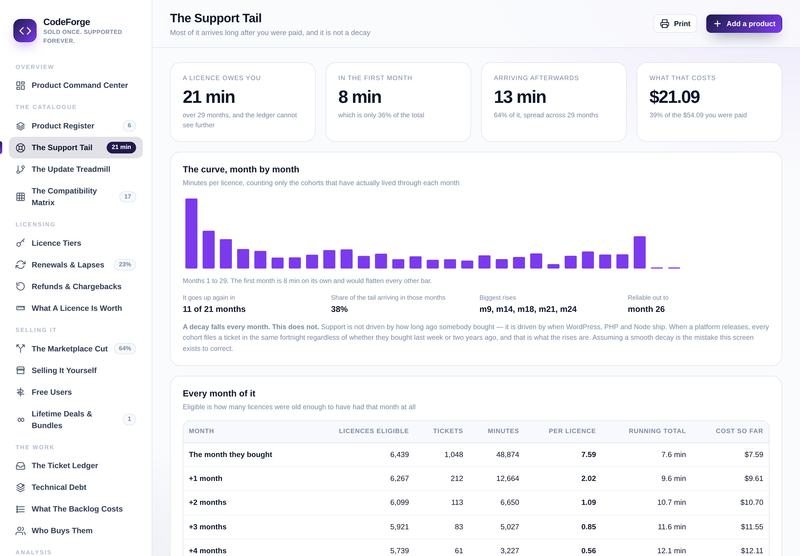Click the Selling It Yourself store icon
The height and width of the screenshot is (556, 800).
click(20, 370)
